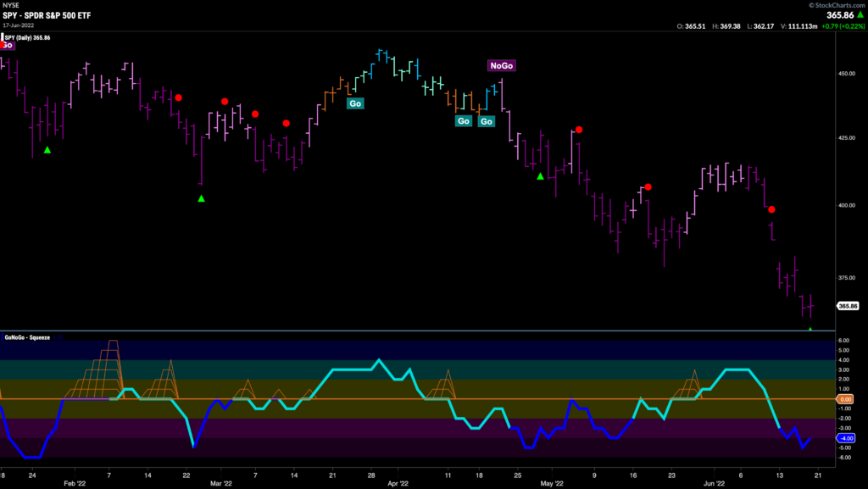Click the green triangle at the June low

pos(810,330)
